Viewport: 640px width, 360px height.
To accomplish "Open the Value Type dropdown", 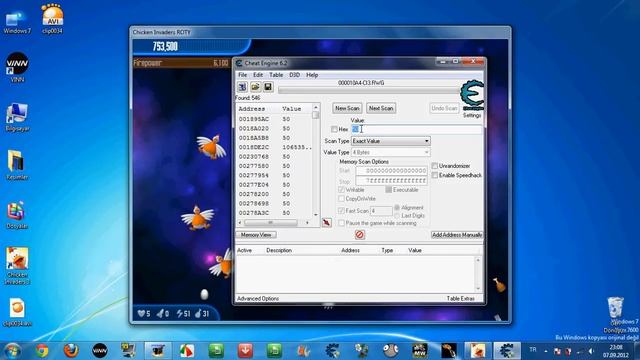I will pyautogui.click(x=391, y=152).
